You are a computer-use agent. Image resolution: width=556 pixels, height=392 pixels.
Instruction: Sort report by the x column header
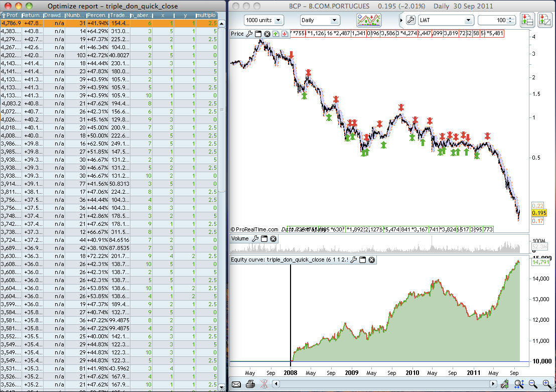(163, 15)
